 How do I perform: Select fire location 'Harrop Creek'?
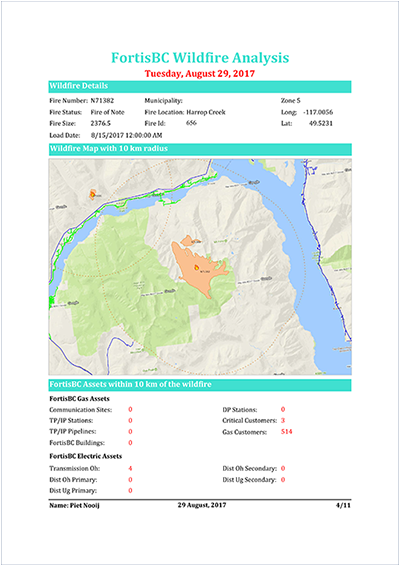[x=206, y=112]
